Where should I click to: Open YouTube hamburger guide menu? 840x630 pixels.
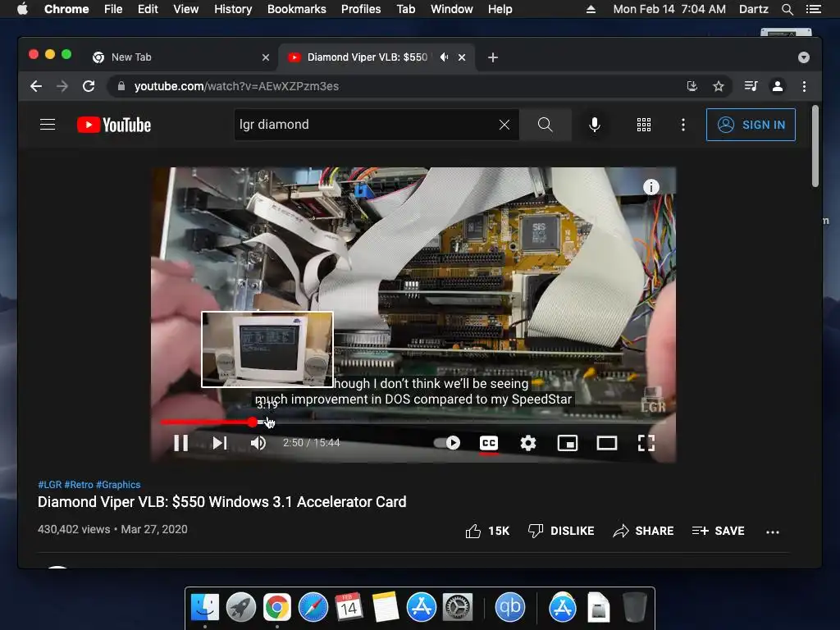(48, 125)
